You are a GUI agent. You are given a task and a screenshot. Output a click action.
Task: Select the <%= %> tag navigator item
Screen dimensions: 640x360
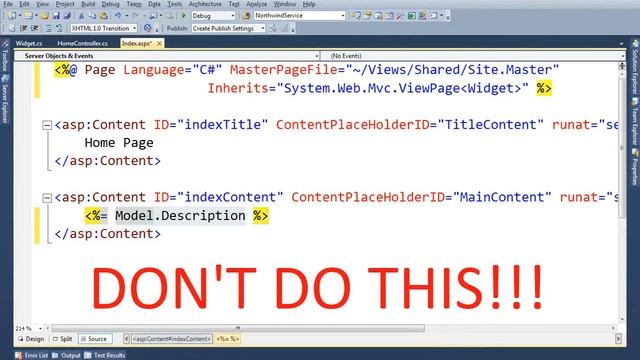pyautogui.click(x=228, y=339)
